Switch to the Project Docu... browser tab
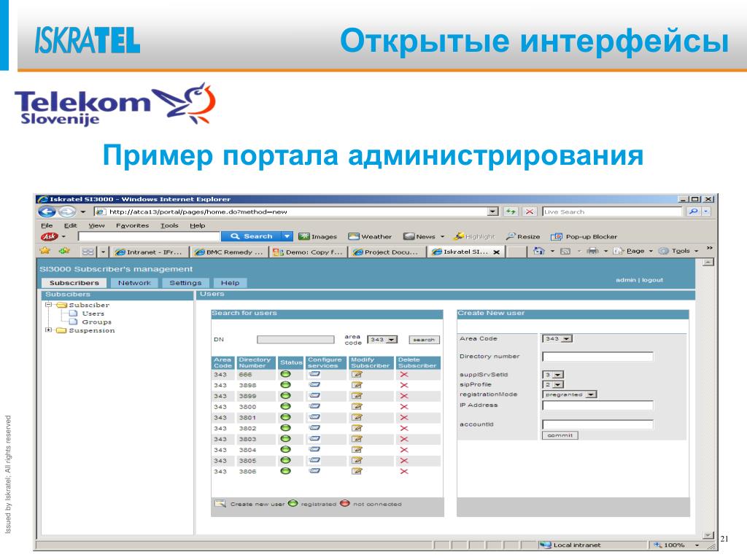 pyautogui.click(x=387, y=252)
